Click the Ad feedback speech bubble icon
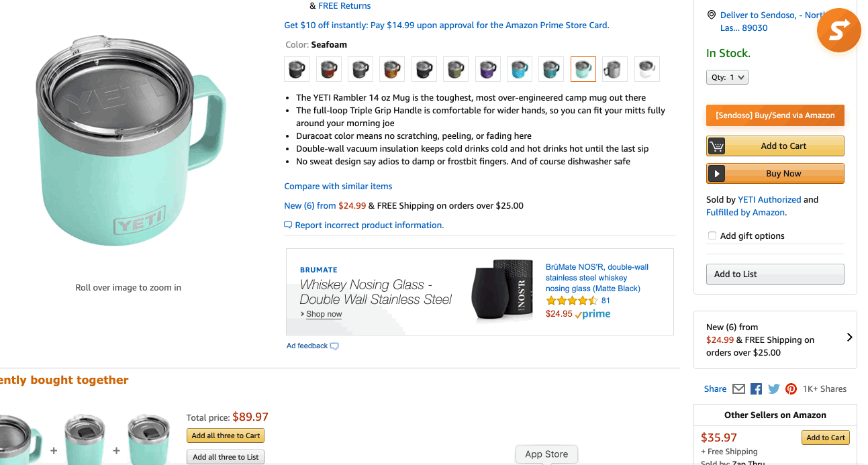The image size is (868, 465). [333, 345]
